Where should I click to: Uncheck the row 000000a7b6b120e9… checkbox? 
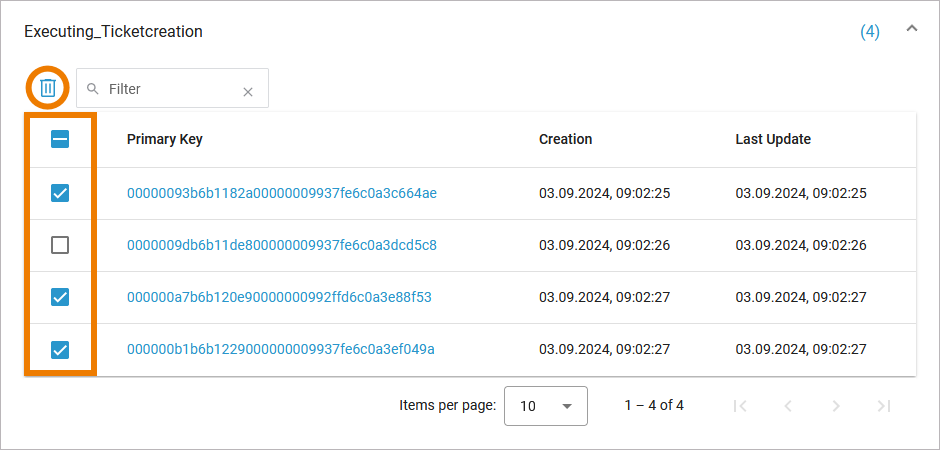click(60, 297)
